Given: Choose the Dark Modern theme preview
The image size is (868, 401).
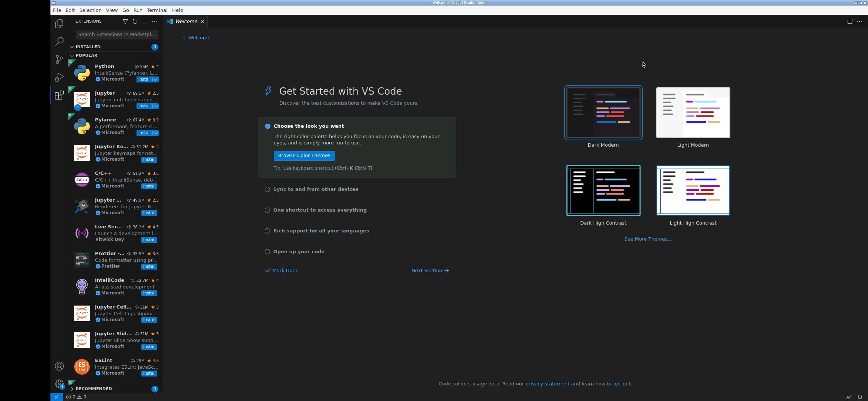Looking at the screenshot, I should click(603, 113).
